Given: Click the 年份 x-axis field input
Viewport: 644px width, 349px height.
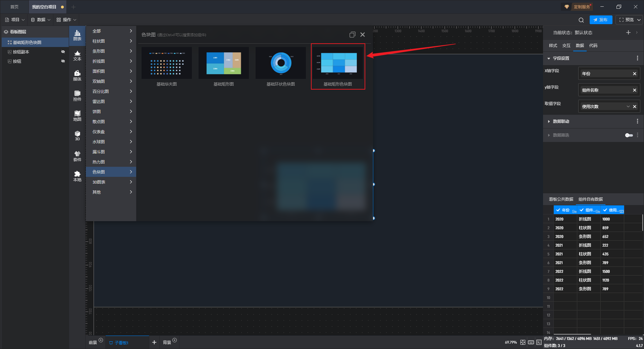Looking at the screenshot, I should point(609,74).
